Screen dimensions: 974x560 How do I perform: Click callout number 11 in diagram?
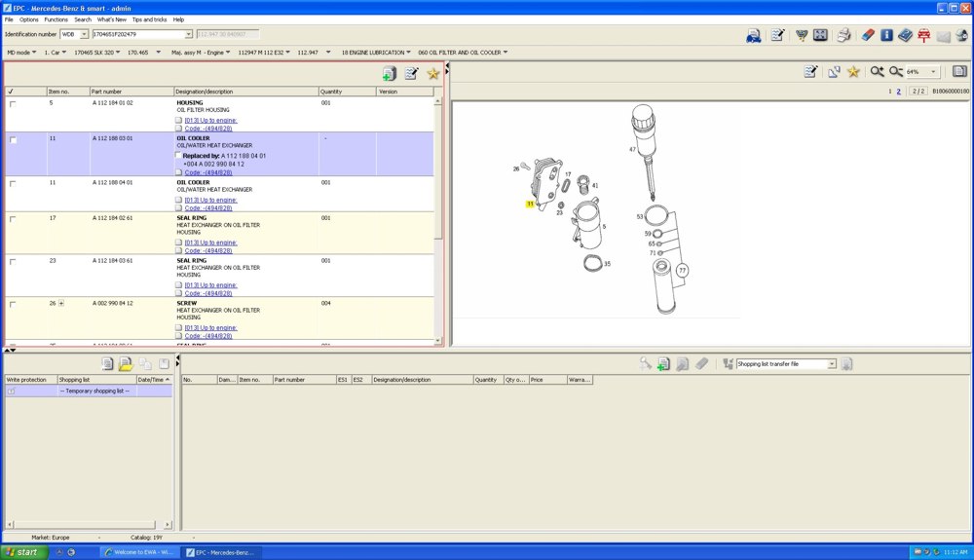530,204
